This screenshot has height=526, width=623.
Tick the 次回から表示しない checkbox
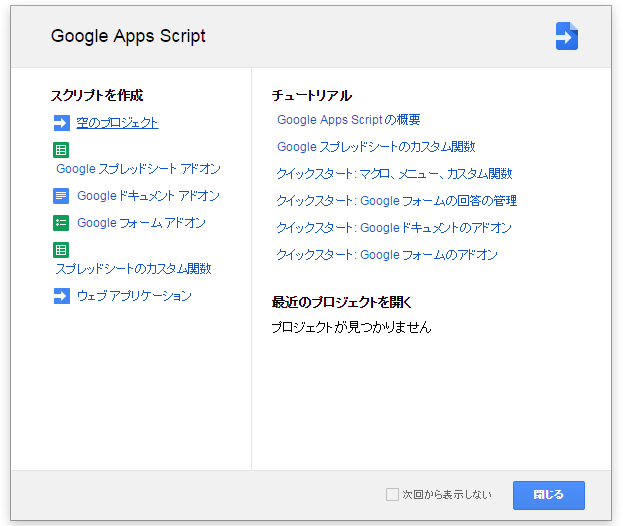pos(392,495)
